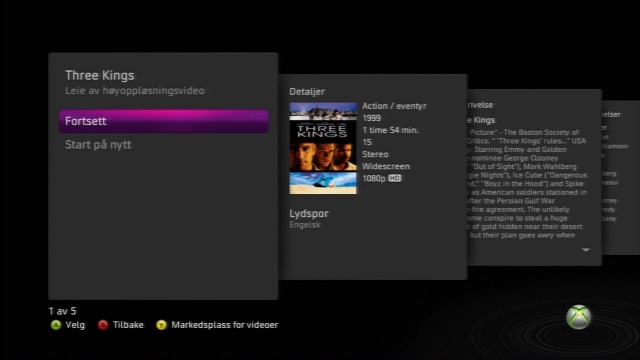Click the Tilbake label
Screen dimensions: 640x360
pyautogui.click(x=128, y=325)
